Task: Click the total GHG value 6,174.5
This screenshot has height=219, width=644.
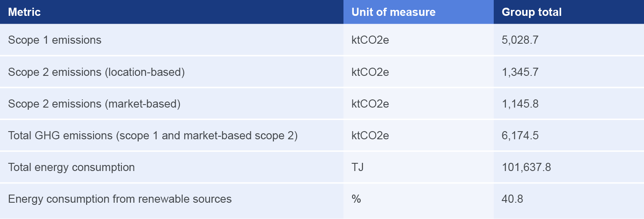Action: coord(520,135)
